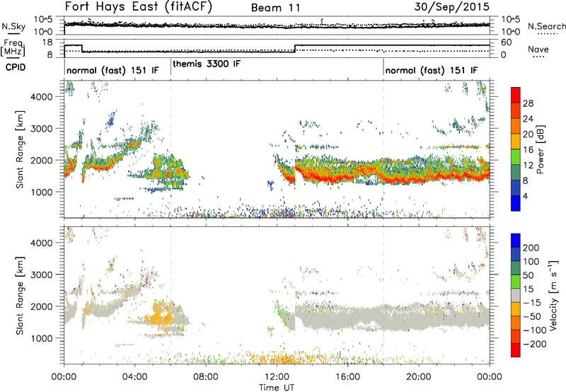The height and width of the screenshot is (392, 566).
Task: Click the '1000' tick label in the power panel
Action: (x=42, y=192)
